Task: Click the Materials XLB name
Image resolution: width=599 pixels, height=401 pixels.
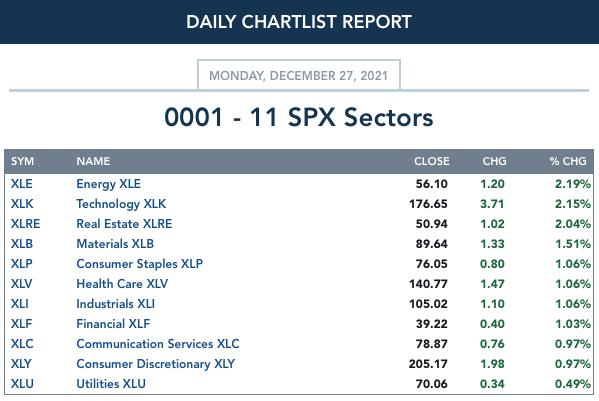Action: [x=115, y=244]
